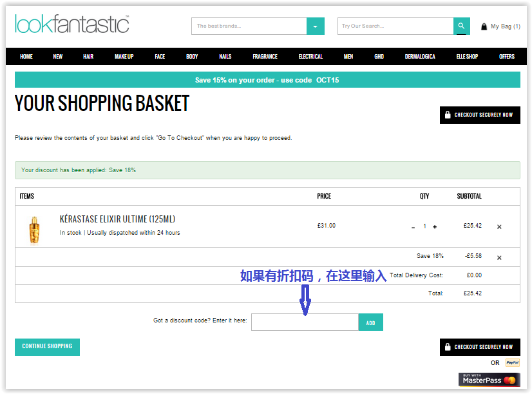Viewport: 532px width, 394px height.
Task: Open the NAILS menu item
Action: [225, 56]
